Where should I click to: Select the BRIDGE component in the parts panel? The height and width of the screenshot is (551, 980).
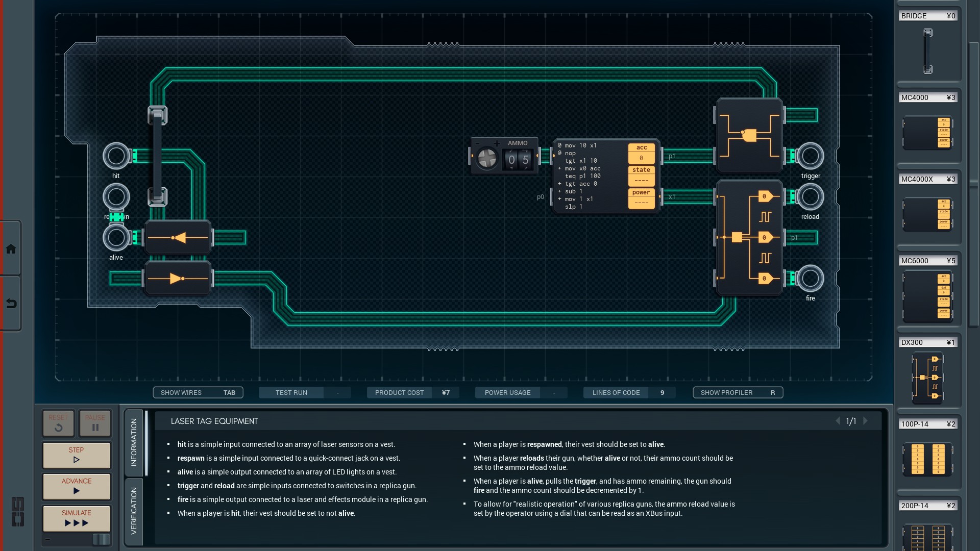tap(927, 51)
